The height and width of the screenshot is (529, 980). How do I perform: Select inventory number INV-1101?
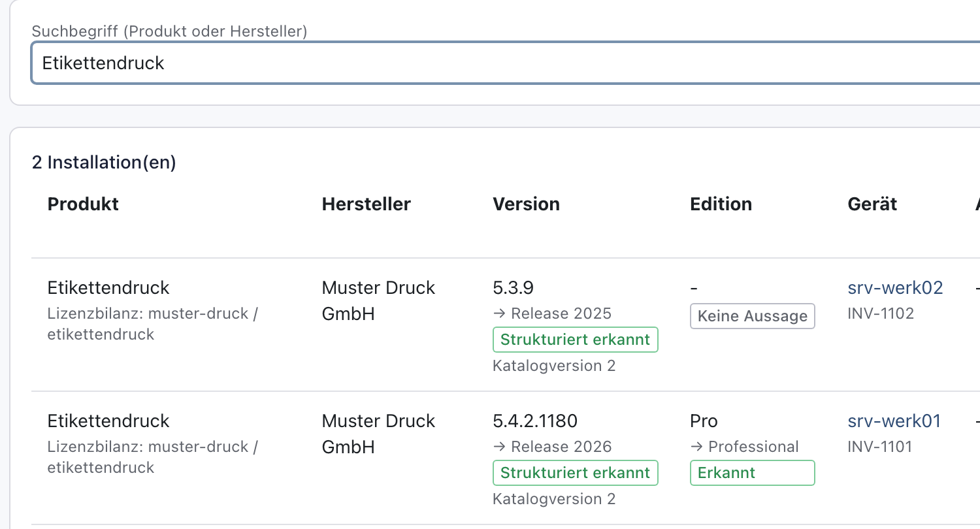(880, 447)
